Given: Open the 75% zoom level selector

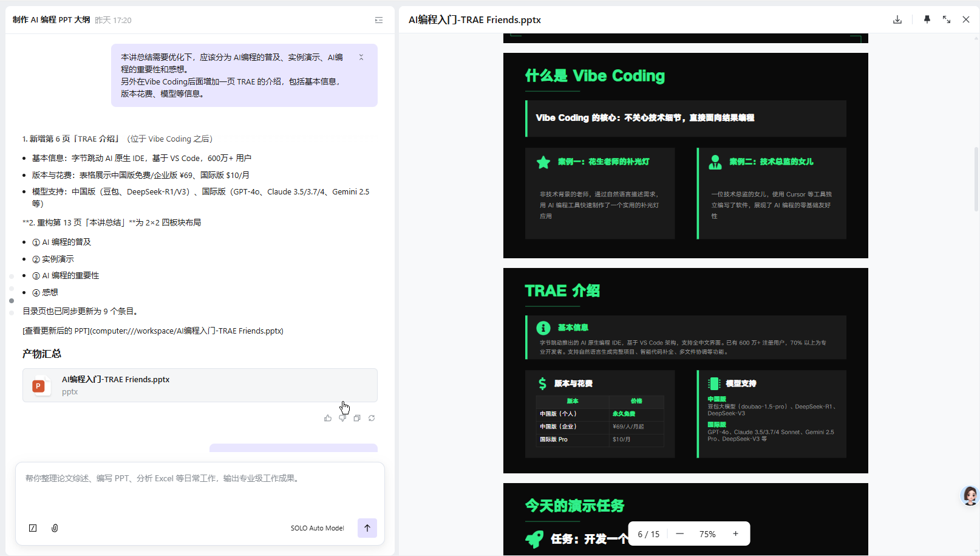Looking at the screenshot, I should (x=707, y=534).
